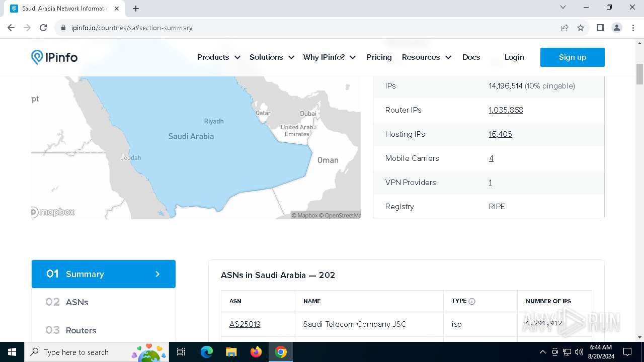Show hidden system tray icons
Screen dimensions: 644x362
click(x=542, y=352)
